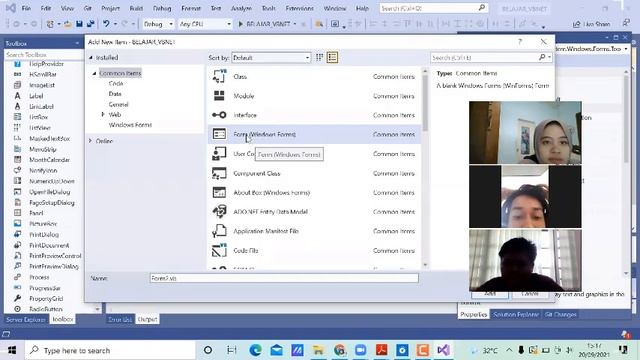Select ADO.NET Entity Data Model template
The width and height of the screenshot is (640, 360).
(314, 212)
